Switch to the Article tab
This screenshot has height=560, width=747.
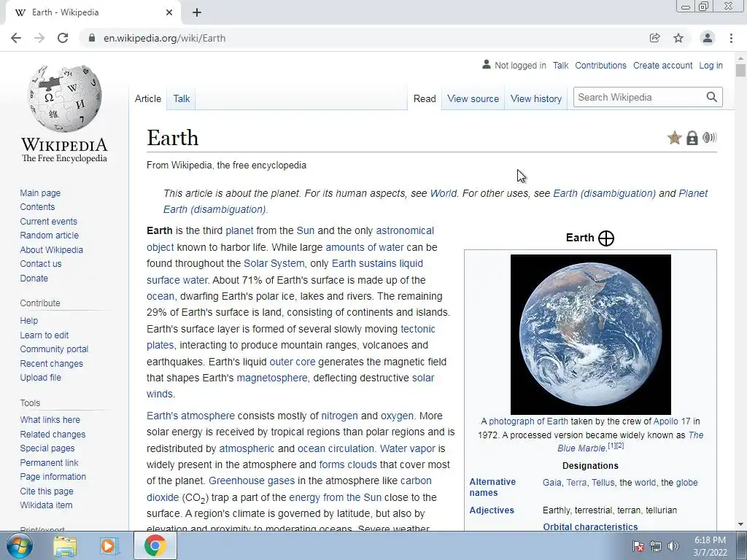147,98
